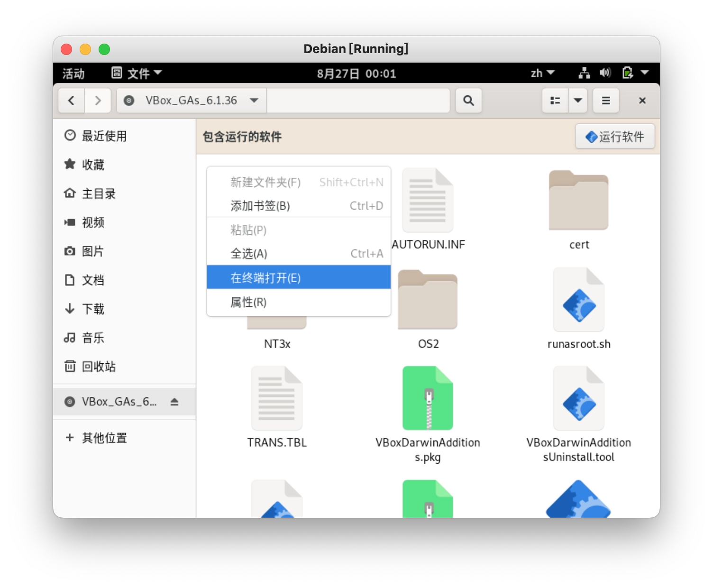The image size is (713, 588).
Task: Select the TRANS.TBL file icon
Action: (277, 398)
